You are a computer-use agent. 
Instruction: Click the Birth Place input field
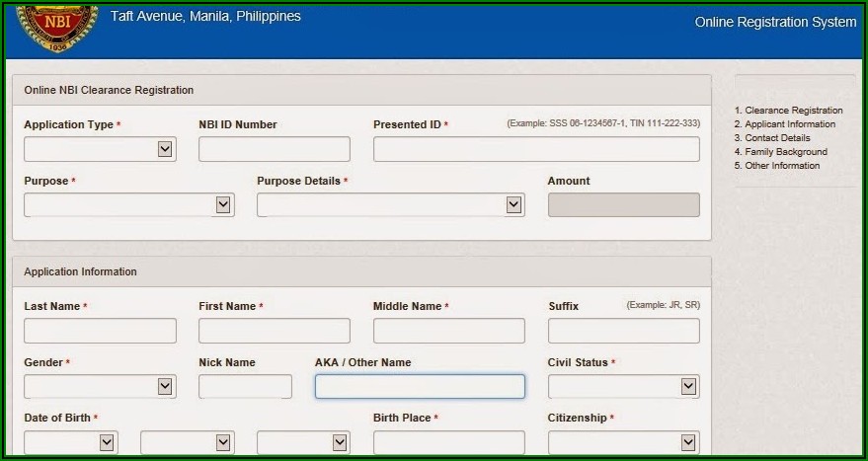tap(448, 442)
